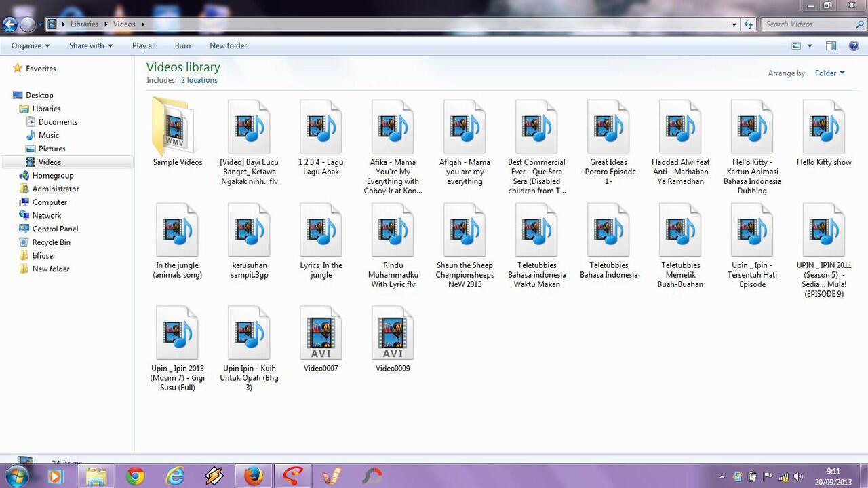Viewport: 868px width, 488px height.
Task: Switch to Firefox in the taskbar
Action: [254, 476]
